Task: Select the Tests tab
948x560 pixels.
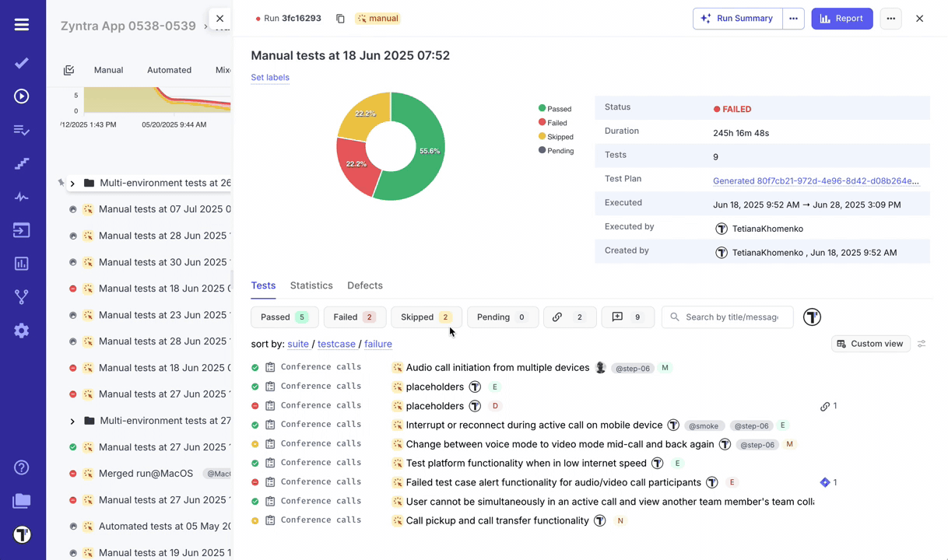Action: 263,285
